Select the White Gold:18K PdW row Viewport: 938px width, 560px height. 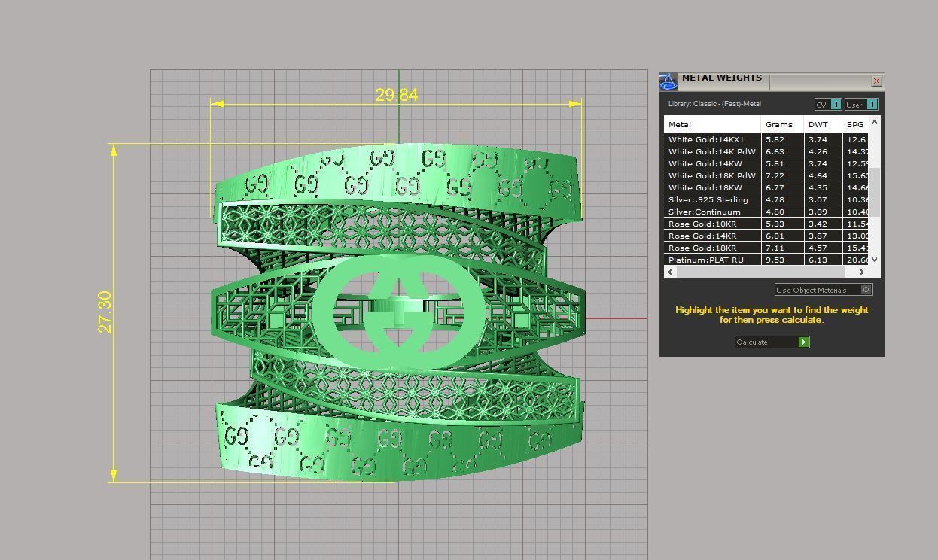pyautogui.click(x=766, y=175)
